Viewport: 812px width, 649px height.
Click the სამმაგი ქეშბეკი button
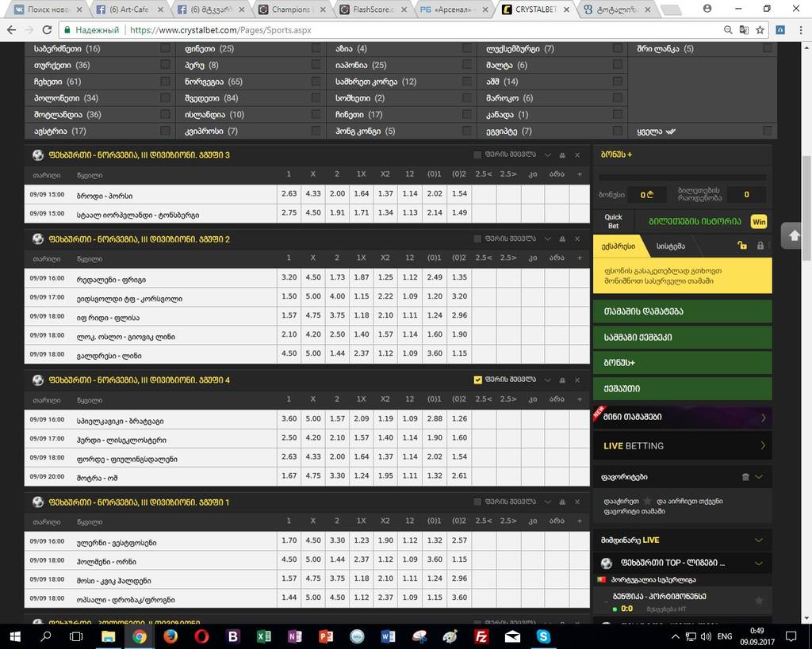(x=683, y=337)
